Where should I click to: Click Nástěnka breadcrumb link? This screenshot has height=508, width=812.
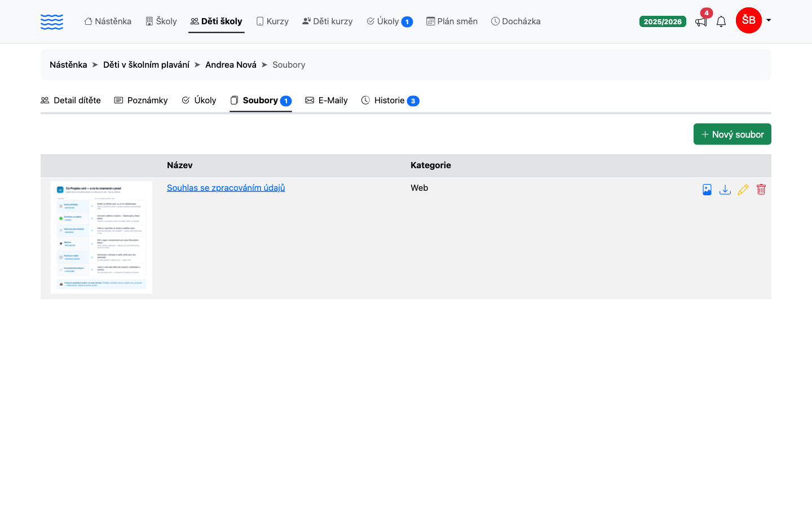tap(68, 65)
